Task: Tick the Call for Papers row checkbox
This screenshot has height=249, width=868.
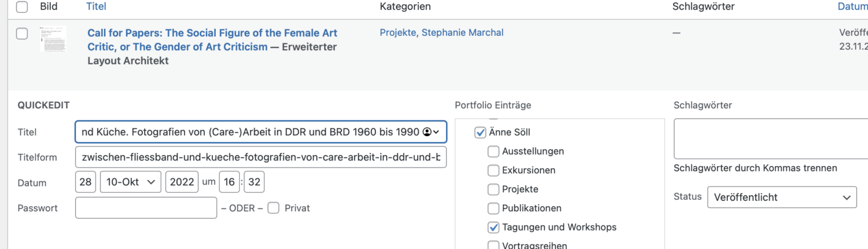Action: pyautogui.click(x=22, y=34)
